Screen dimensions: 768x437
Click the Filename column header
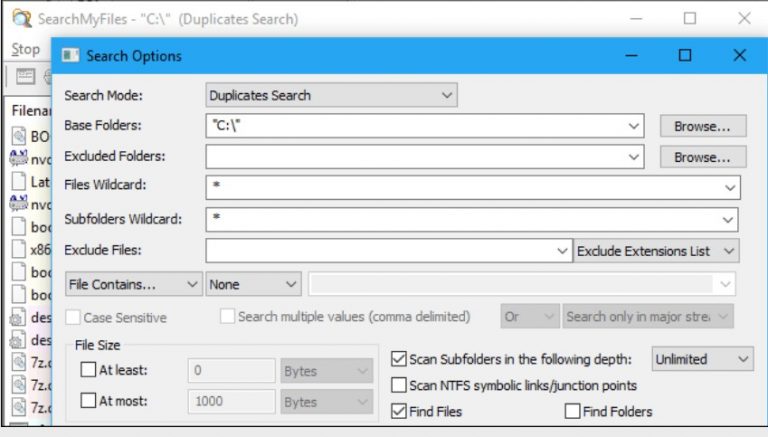[x=31, y=110]
